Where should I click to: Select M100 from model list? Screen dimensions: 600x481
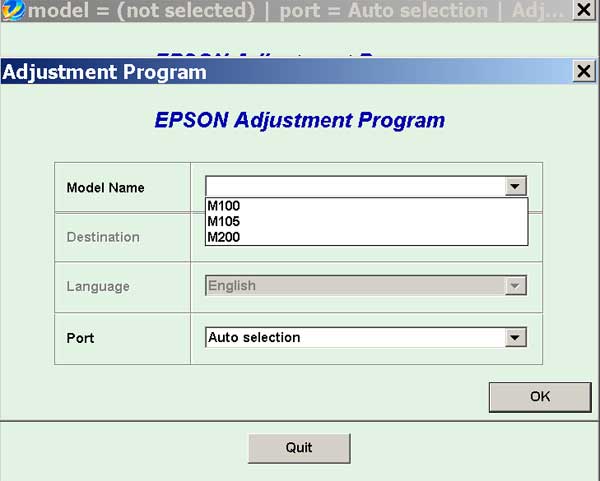point(366,206)
